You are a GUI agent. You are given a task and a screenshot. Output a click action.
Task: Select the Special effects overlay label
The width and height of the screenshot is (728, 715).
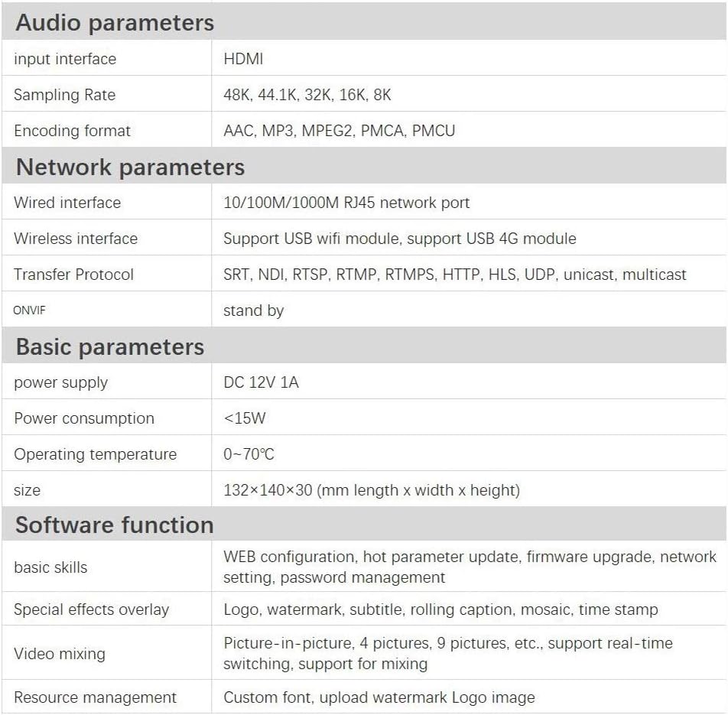[x=91, y=609]
